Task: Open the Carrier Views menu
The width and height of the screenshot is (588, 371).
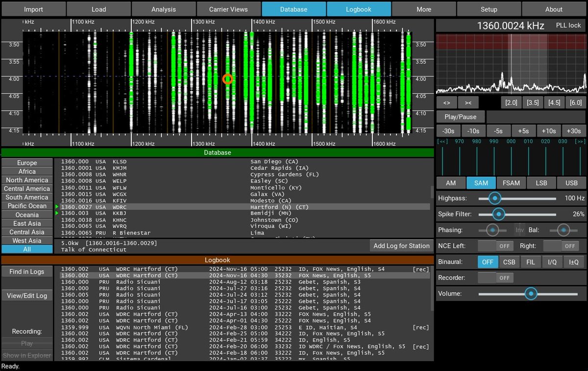Action: [228, 9]
